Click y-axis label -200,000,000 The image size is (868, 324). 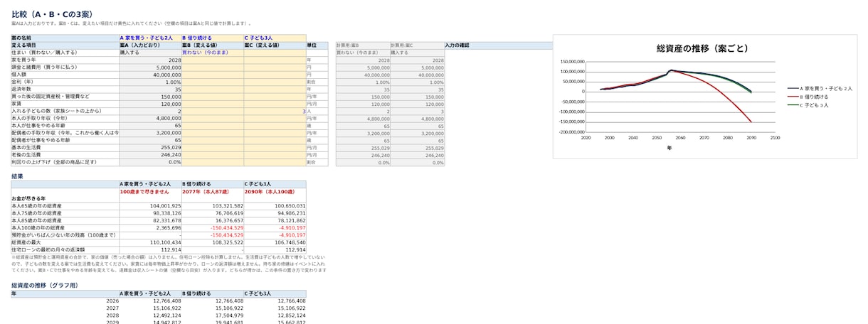click(x=571, y=132)
